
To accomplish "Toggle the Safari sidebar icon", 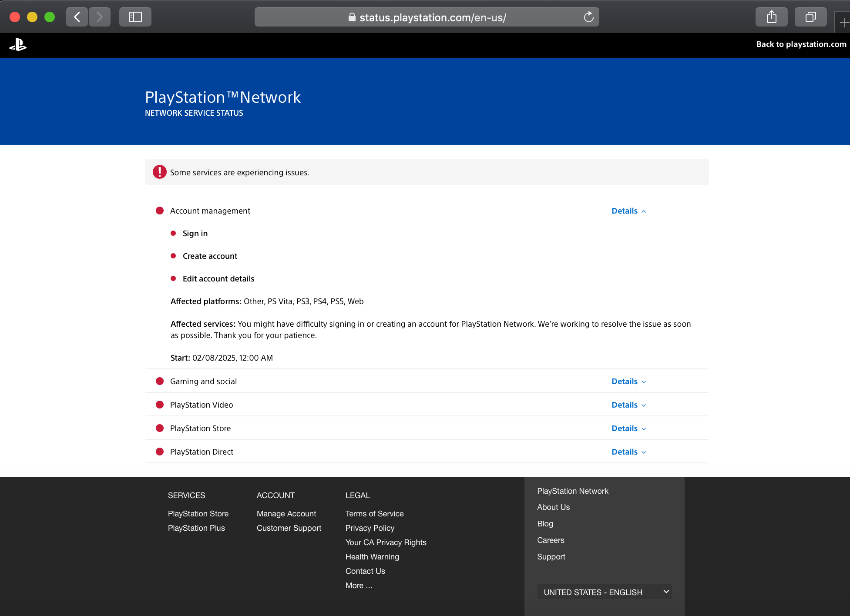I will tap(135, 17).
